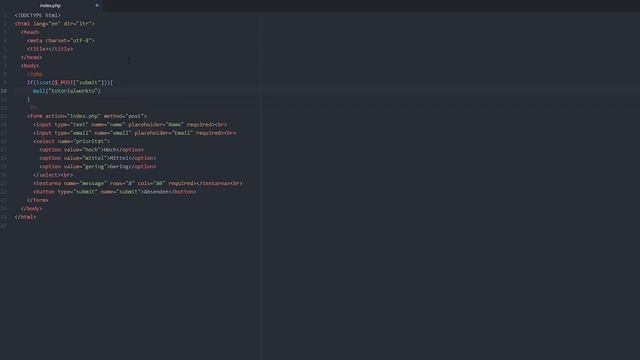
Task: Click the closing </body> tag
Action: (x=31, y=209)
